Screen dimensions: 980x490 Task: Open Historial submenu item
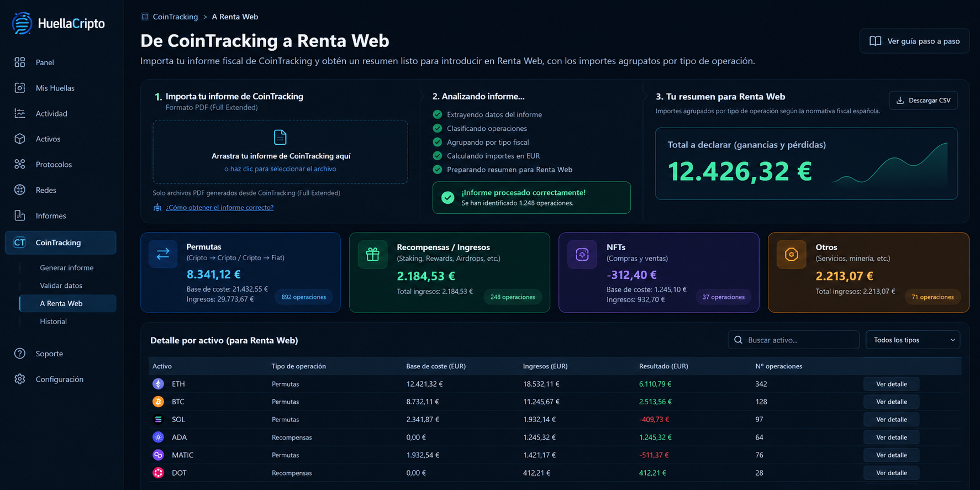pos(53,322)
